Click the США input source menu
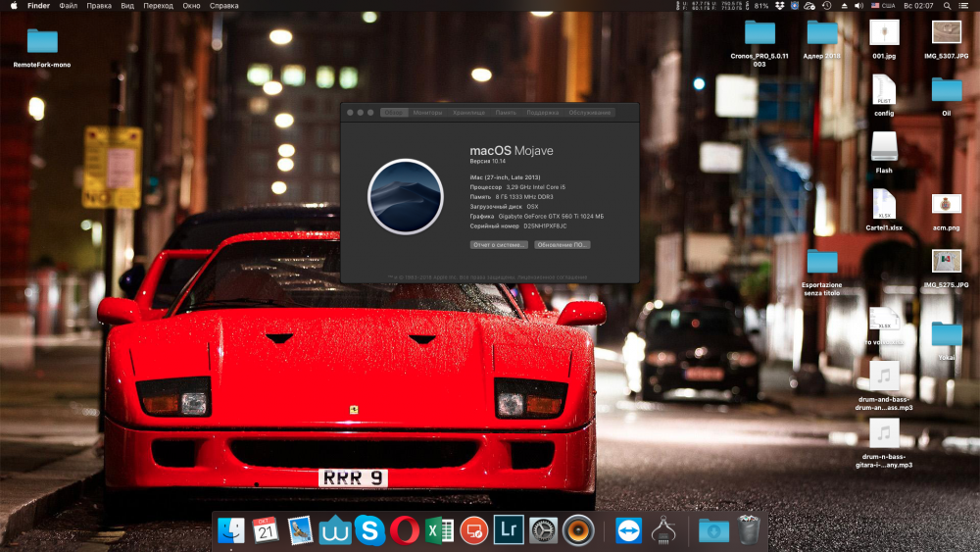This screenshot has height=552, width=980. click(883, 6)
